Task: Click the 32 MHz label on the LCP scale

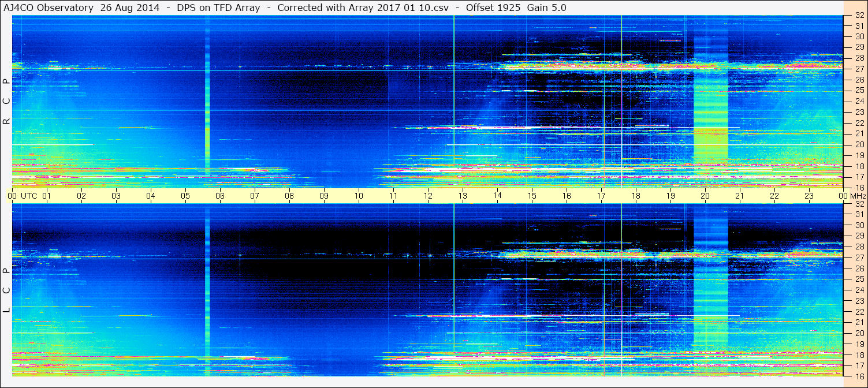Action: [x=859, y=204]
